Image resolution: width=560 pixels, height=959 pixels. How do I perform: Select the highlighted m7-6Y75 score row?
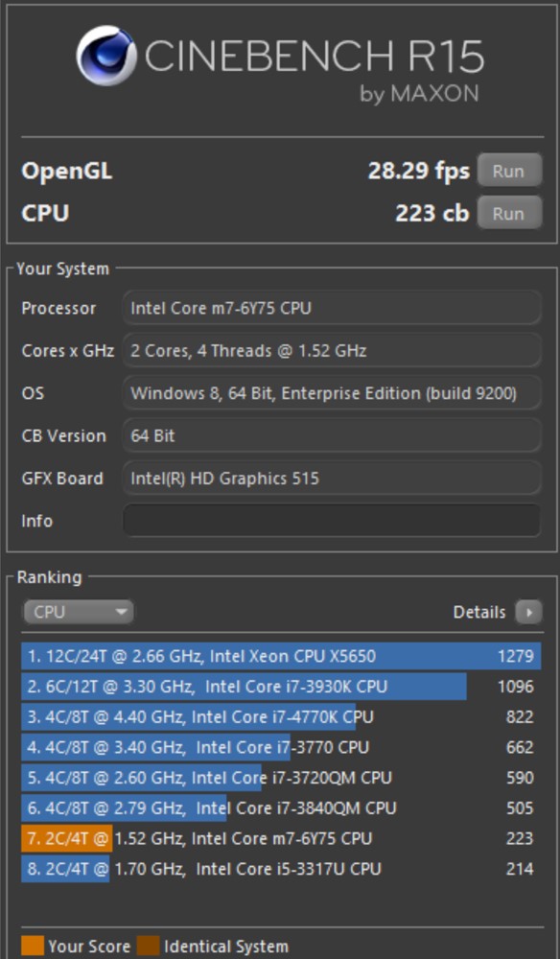281,838
